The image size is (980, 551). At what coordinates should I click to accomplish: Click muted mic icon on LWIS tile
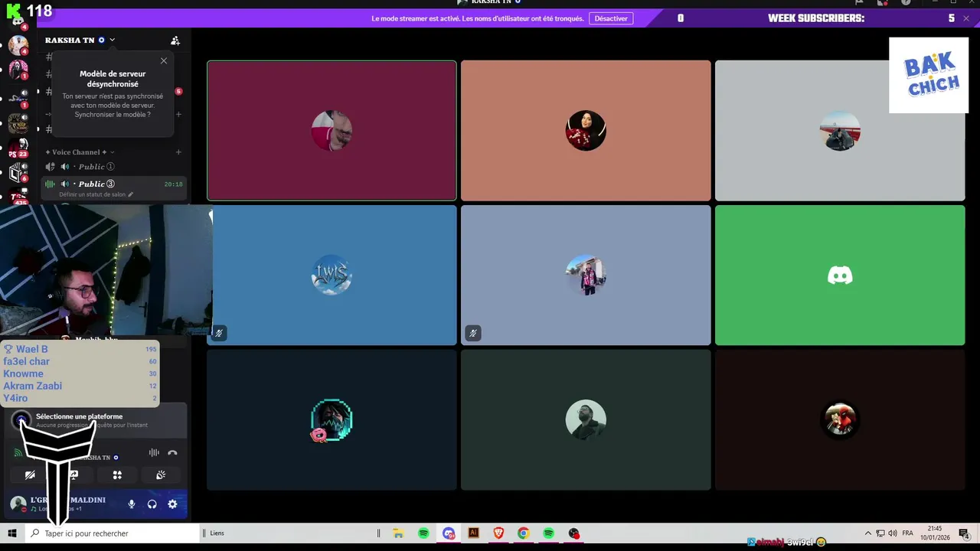point(219,333)
